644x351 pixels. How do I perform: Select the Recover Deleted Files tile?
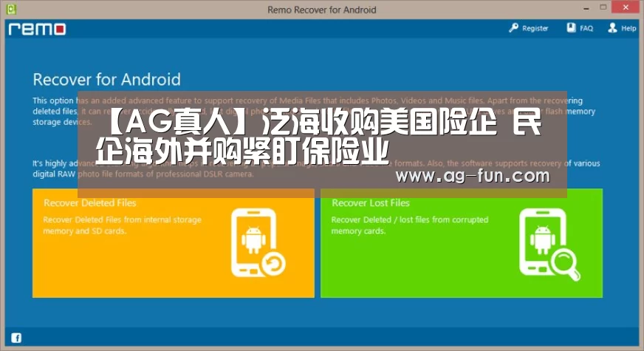pos(174,243)
